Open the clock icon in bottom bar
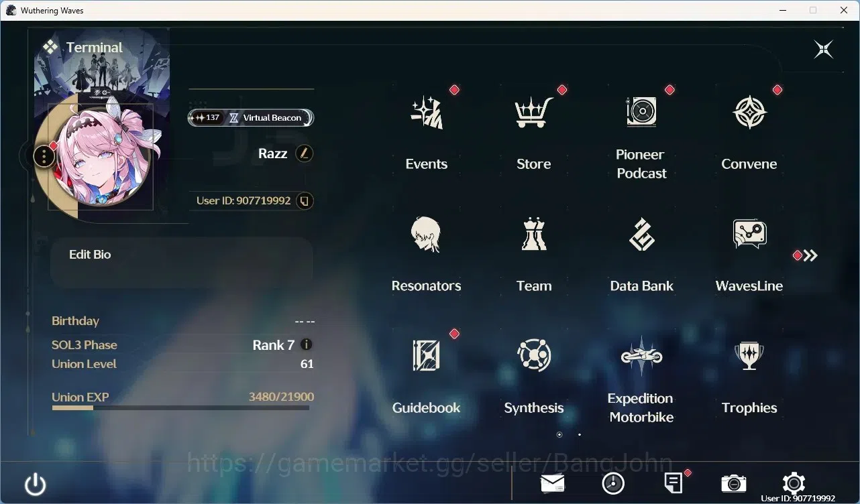860x504 pixels. [x=613, y=483]
